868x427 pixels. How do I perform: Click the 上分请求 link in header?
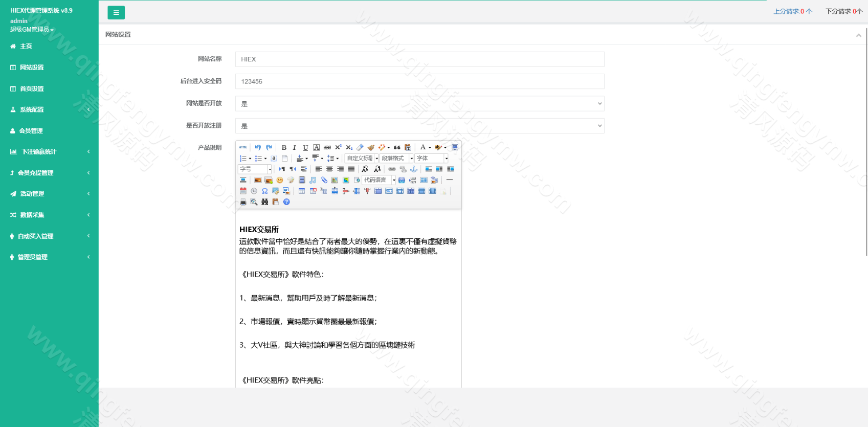pyautogui.click(x=792, y=11)
